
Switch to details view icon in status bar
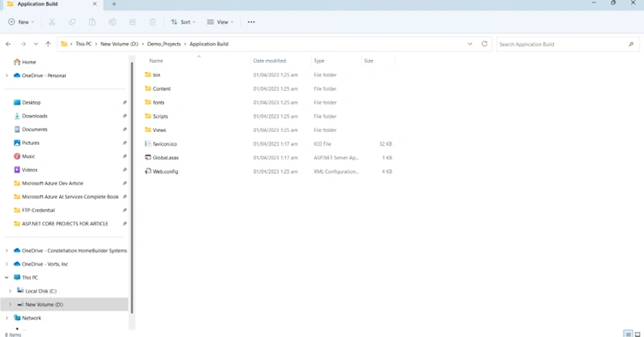point(628,334)
